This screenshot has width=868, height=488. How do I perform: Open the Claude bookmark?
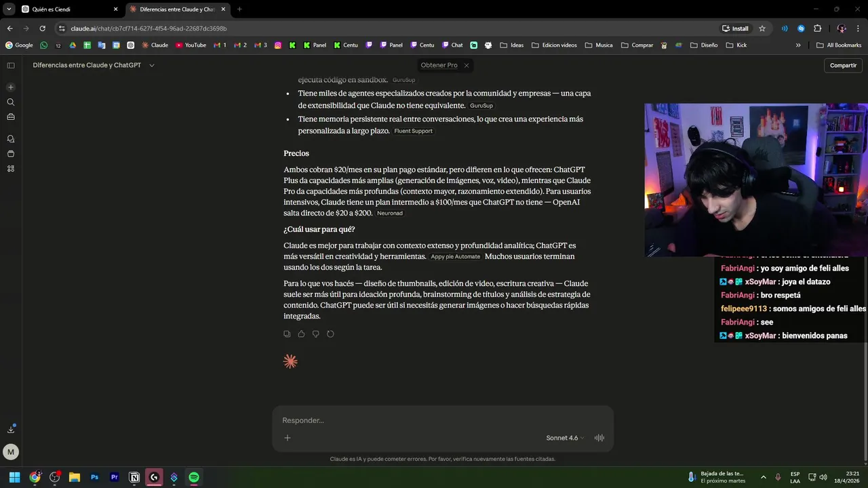(x=155, y=45)
